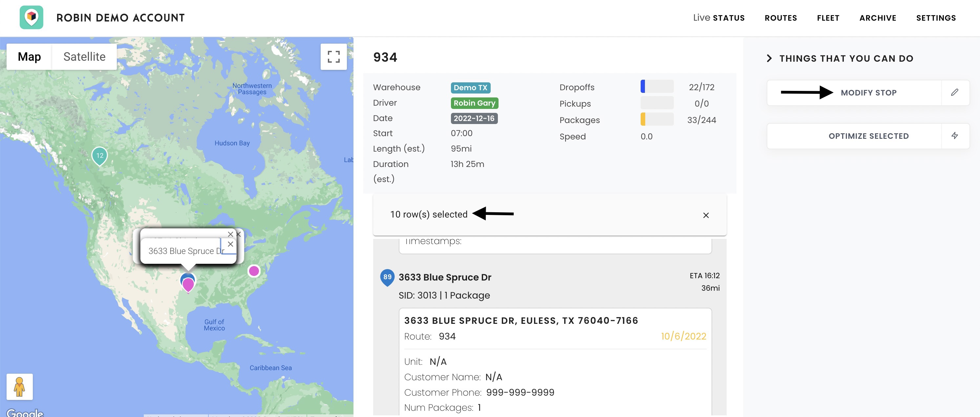
Task: Click the Robin Gary driver tag
Action: [x=474, y=103]
